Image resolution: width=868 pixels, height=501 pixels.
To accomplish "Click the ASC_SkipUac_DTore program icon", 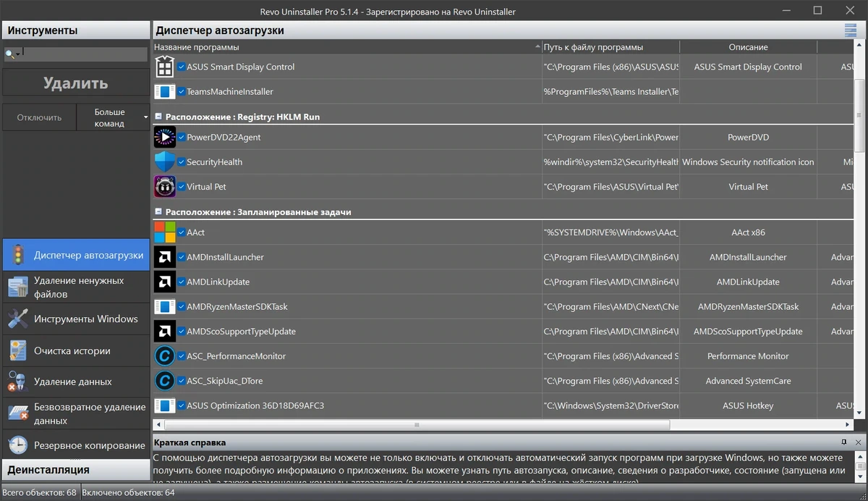I will coord(165,381).
